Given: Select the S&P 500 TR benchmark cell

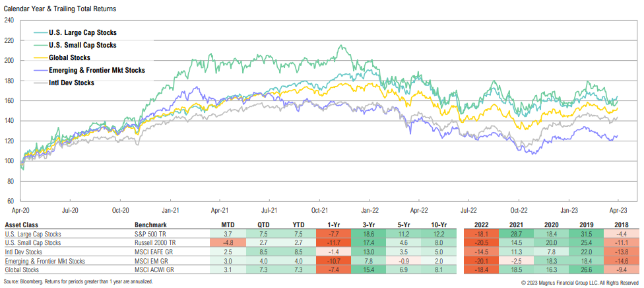Looking at the screenshot, I should [x=150, y=233].
